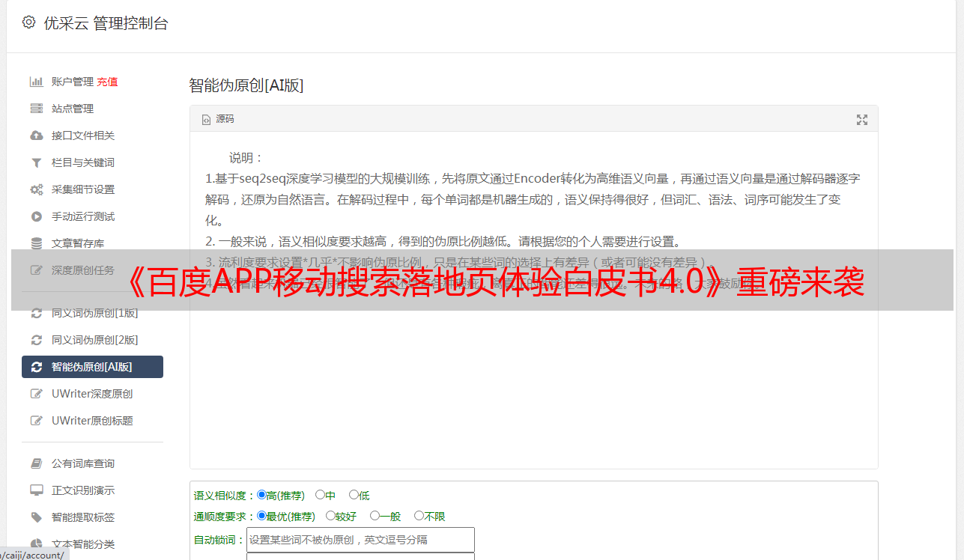Screen dimensions: 964x560
Task: Click the 智能伪原创[AI版] page heading
Action: tap(246, 85)
